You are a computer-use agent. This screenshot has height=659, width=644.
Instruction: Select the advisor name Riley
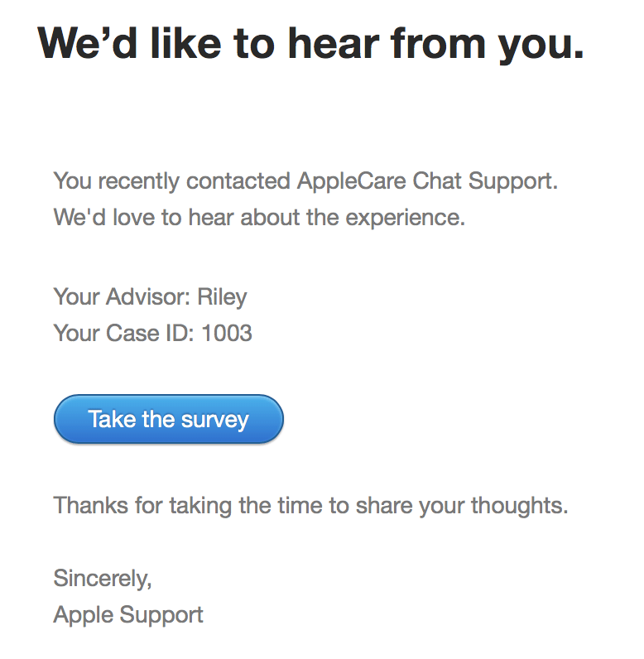(222, 296)
